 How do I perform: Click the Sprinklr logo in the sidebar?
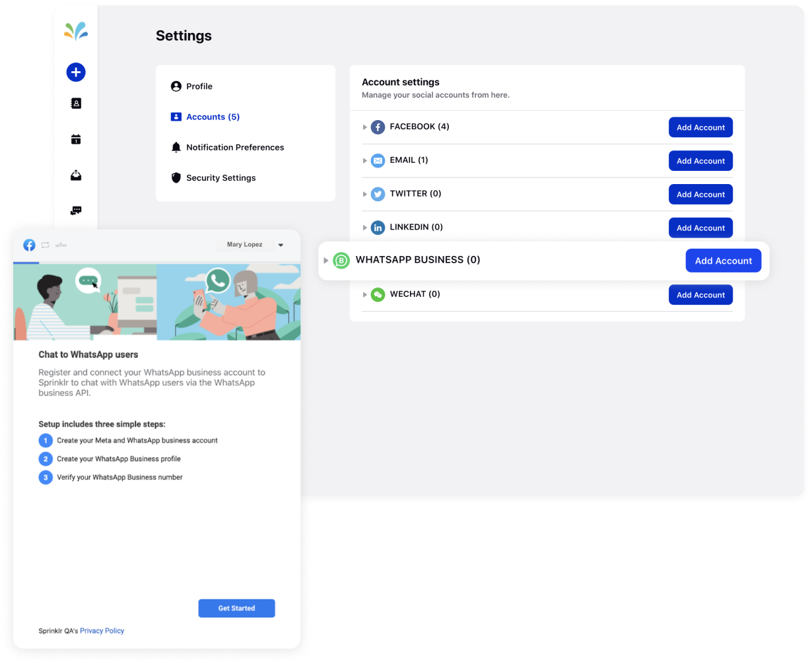pyautogui.click(x=76, y=30)
